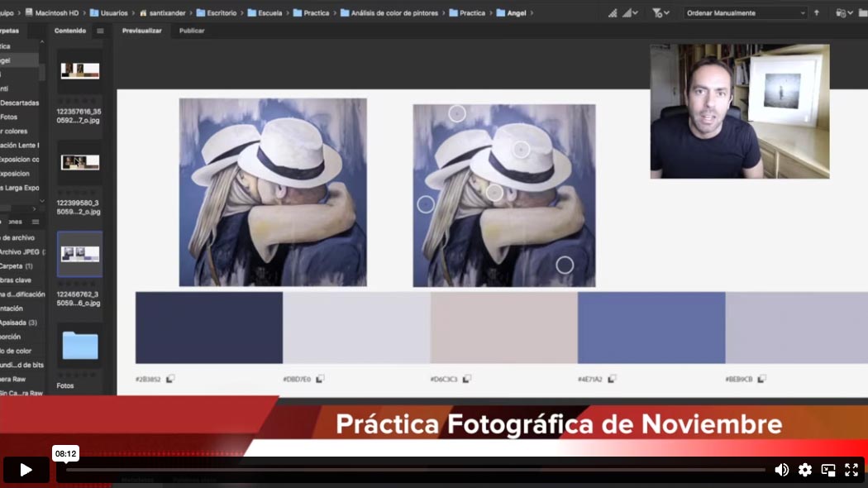Select thumbnail 122456762_3...6_o.jpg
The image size is (868, 488).
point(79,254)
